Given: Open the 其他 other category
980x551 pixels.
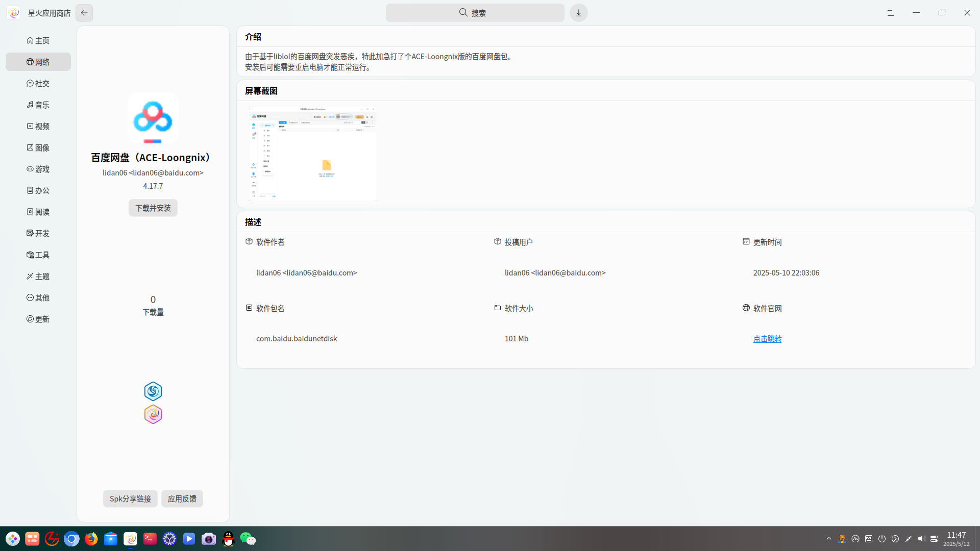Looking at the screenshot, I should (38, 297).
